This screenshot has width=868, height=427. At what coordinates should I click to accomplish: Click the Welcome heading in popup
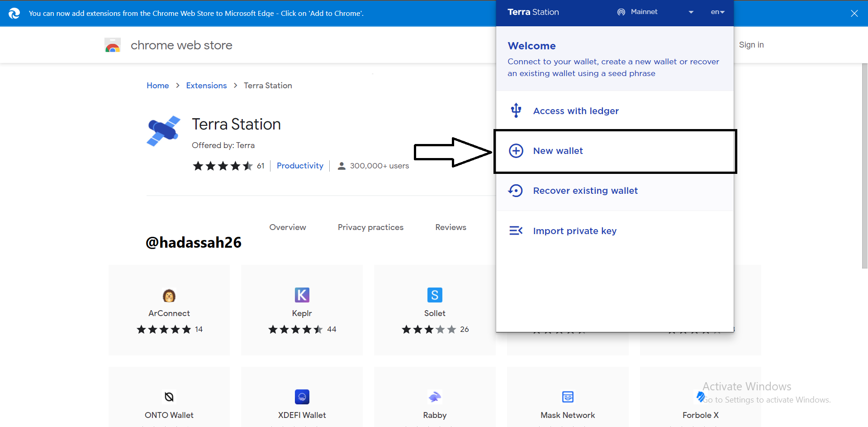(x=532, y=46)
